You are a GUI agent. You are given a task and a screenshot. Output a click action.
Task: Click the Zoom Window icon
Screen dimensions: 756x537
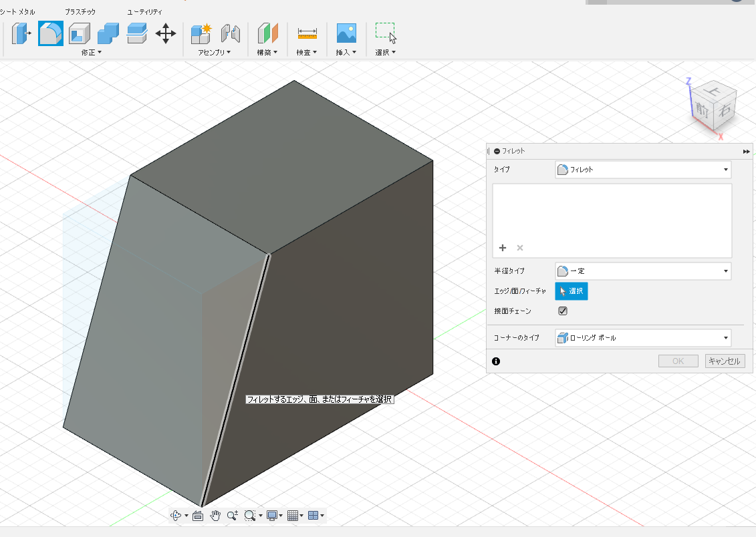(x=250, y=516)
